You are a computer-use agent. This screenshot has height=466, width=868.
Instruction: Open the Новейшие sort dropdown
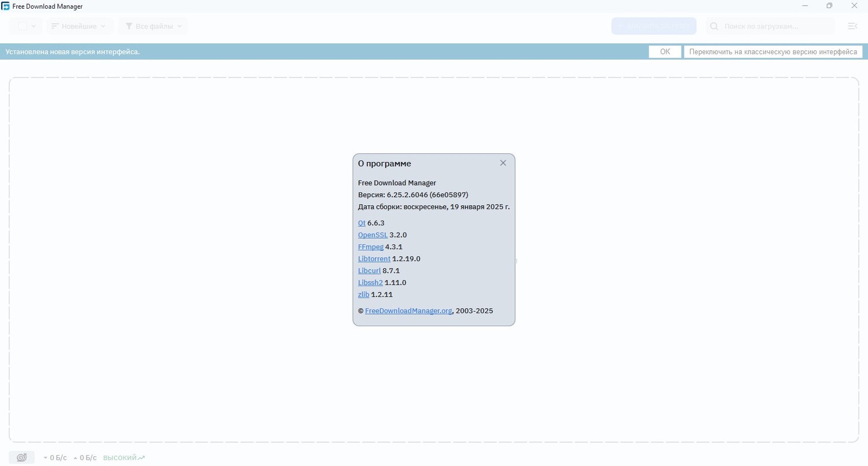tap(79, 26)
